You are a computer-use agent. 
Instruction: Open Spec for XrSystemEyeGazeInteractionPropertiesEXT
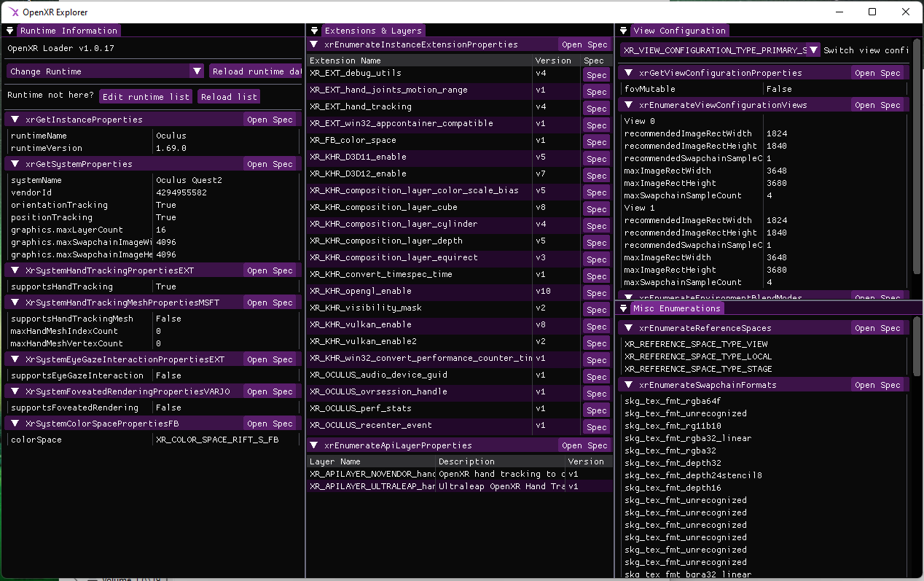[270, 359]
